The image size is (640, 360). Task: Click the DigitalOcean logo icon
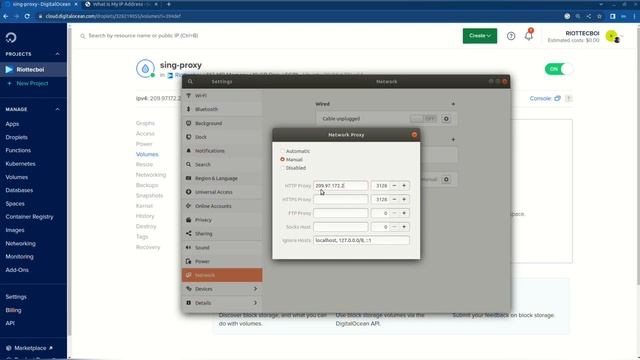pyautogui.click(x=11, y=38)
